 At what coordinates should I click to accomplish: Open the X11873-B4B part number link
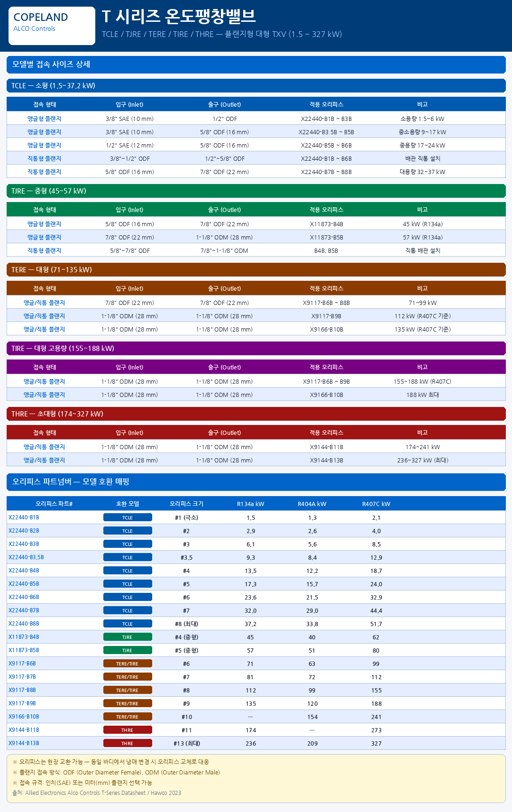(24, 637)
